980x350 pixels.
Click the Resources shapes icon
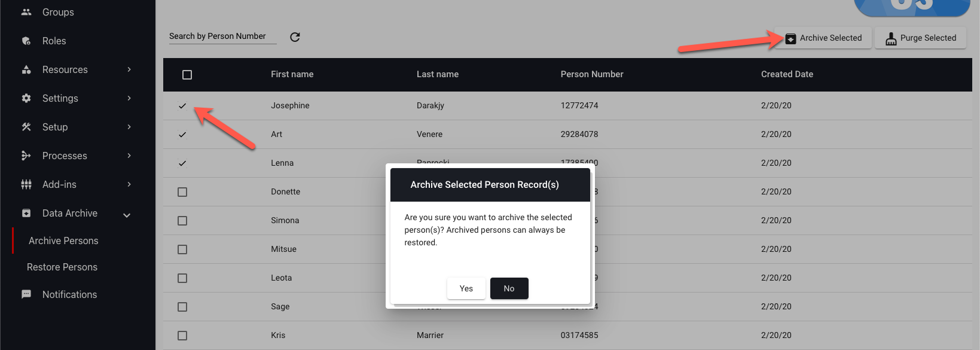pyautogui.click(x=26, y=69)
